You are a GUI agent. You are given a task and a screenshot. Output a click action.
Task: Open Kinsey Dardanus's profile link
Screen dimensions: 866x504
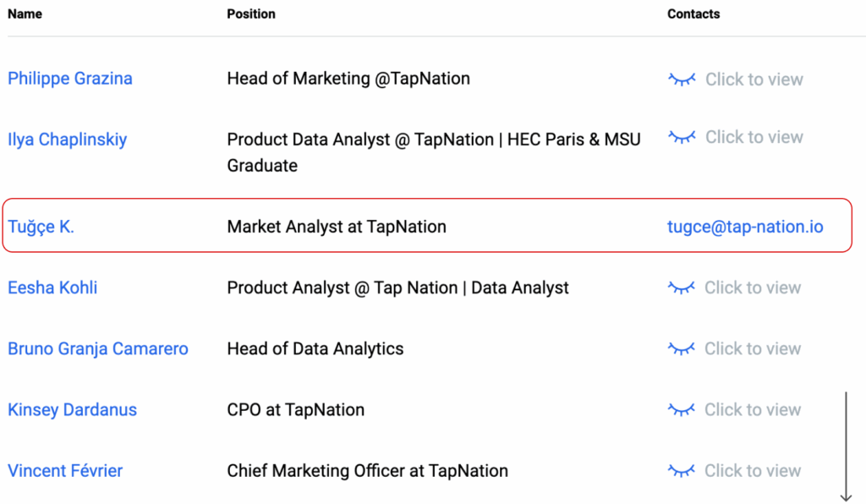coord(73,409)
